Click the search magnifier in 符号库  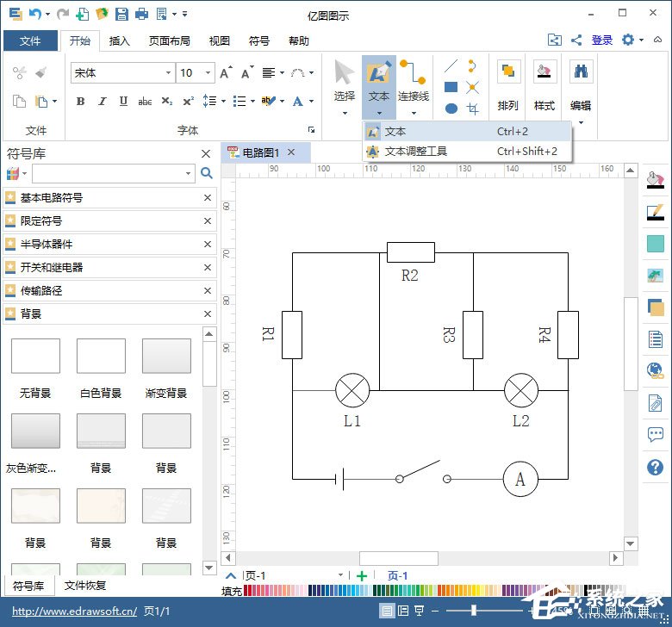207,173
